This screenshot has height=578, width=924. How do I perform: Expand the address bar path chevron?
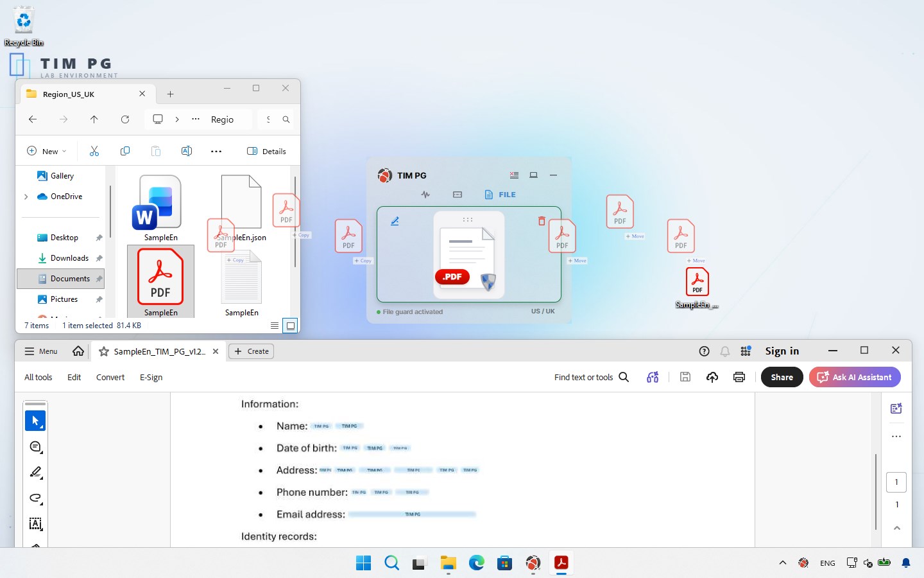(177, 119)
